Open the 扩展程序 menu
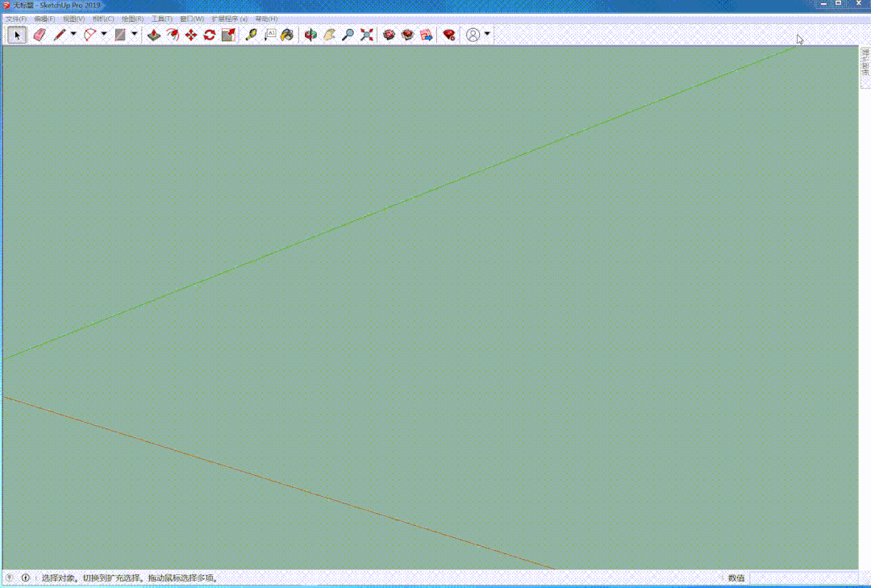Viewport: 871px width, 588px height. click(x=229, y=19)
